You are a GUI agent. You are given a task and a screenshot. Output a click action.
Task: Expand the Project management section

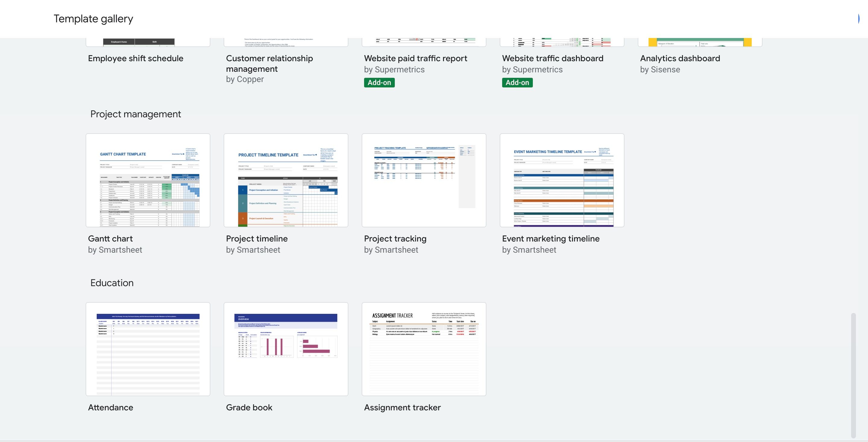pyautogui.click(x=136, y=114)
